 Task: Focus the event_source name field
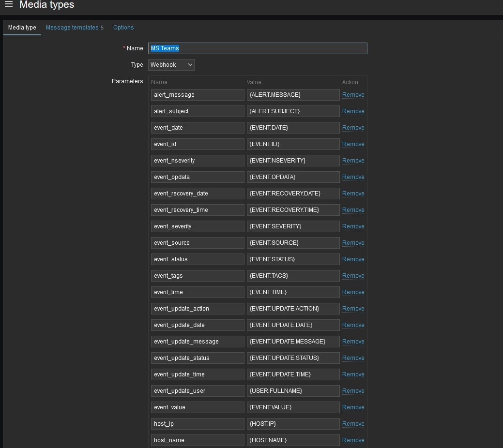click(x=198, y=243)
